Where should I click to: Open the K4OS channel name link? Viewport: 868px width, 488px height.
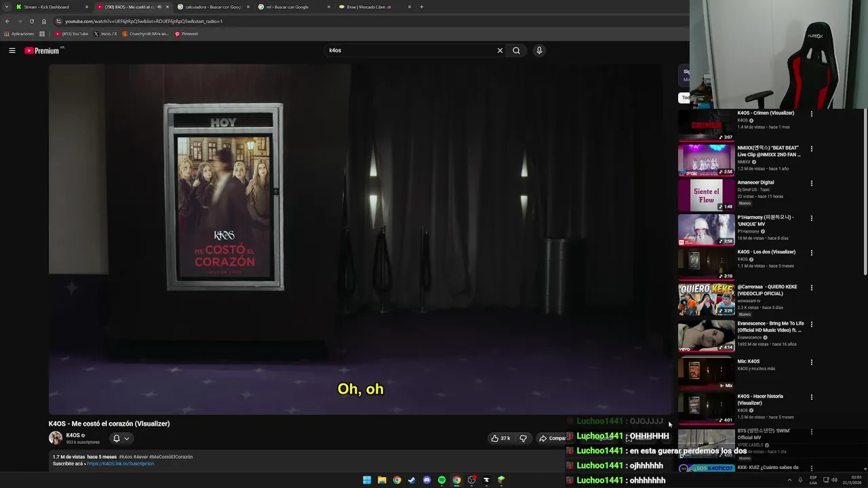73,435
